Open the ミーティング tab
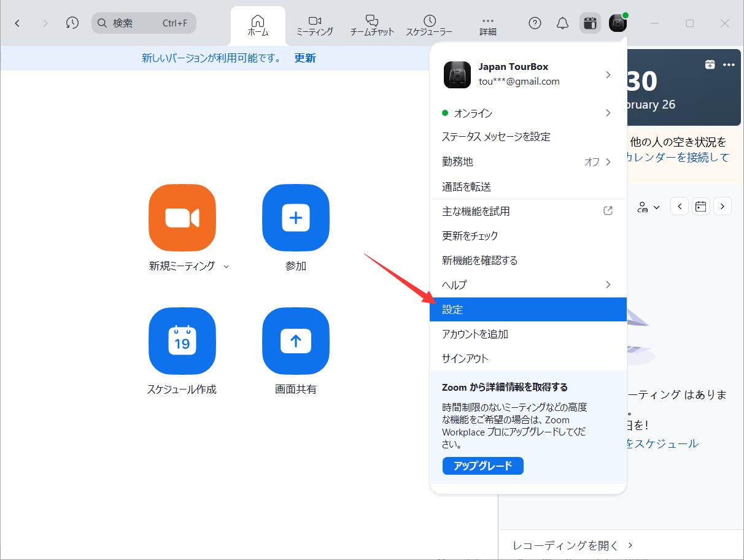This screenshot has width=744, height=560. pos(314,25)
